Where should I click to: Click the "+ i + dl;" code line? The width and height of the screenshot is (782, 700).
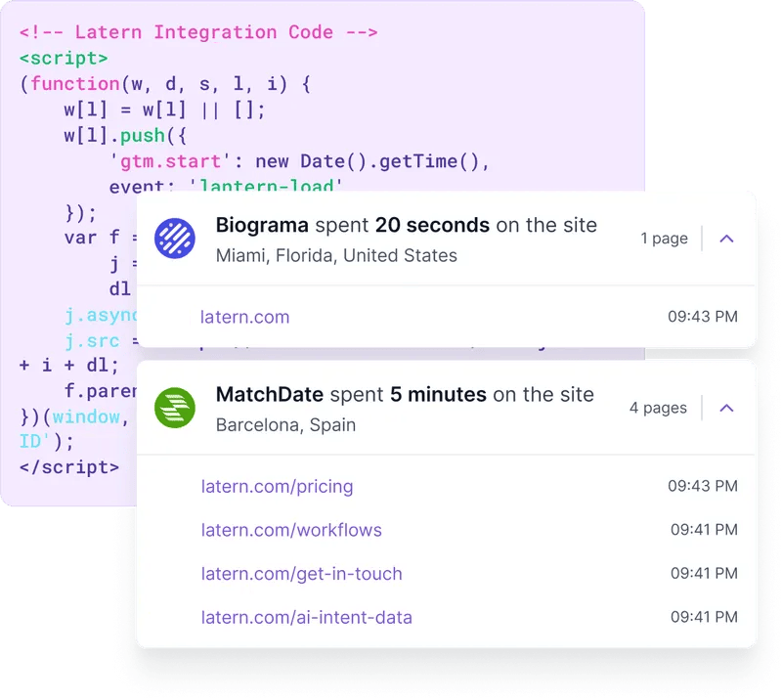click(x=69, y=366)
